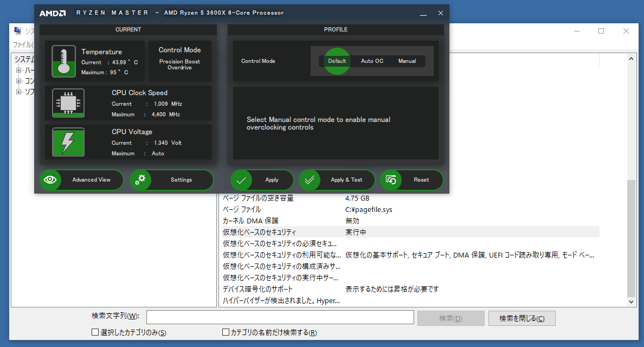Click the lightning bolt CPU Voltage icon

[68, 142]
